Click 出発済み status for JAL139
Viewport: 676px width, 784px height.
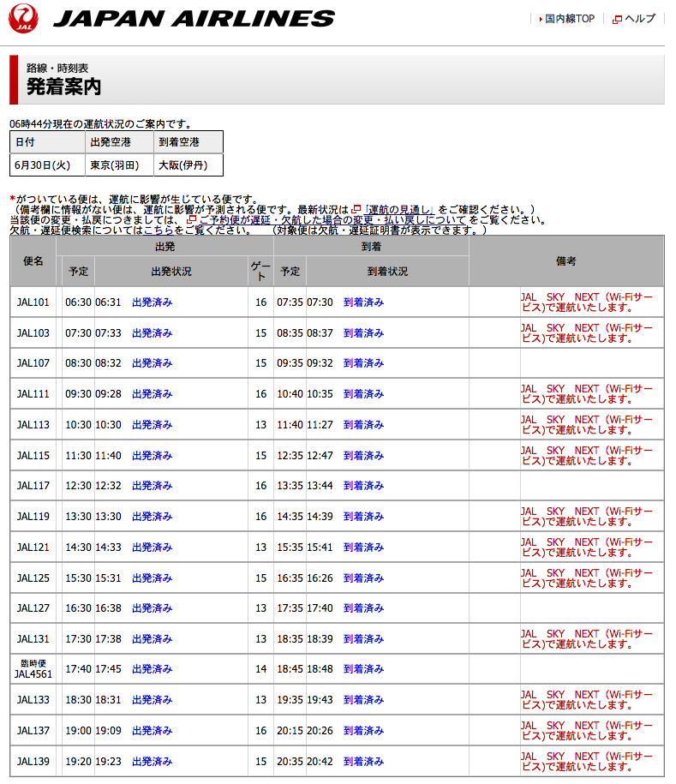pyautogui.click(x=152, y=762)
